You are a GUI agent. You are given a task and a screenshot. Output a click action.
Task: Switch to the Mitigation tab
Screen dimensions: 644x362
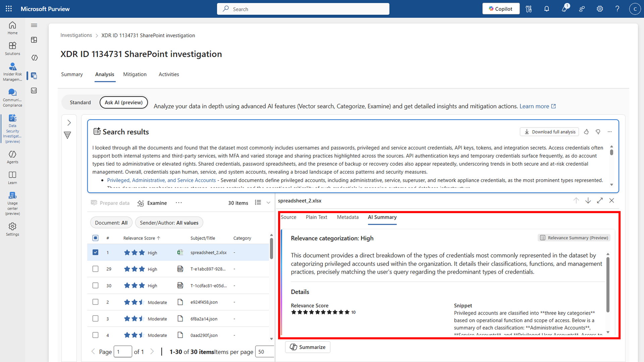(135, 74)
